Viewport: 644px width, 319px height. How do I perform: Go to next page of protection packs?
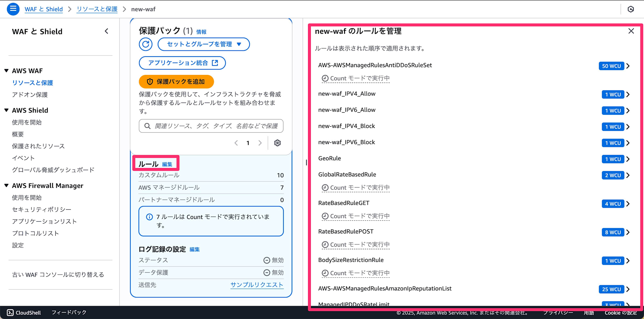[x=260, y=143]
